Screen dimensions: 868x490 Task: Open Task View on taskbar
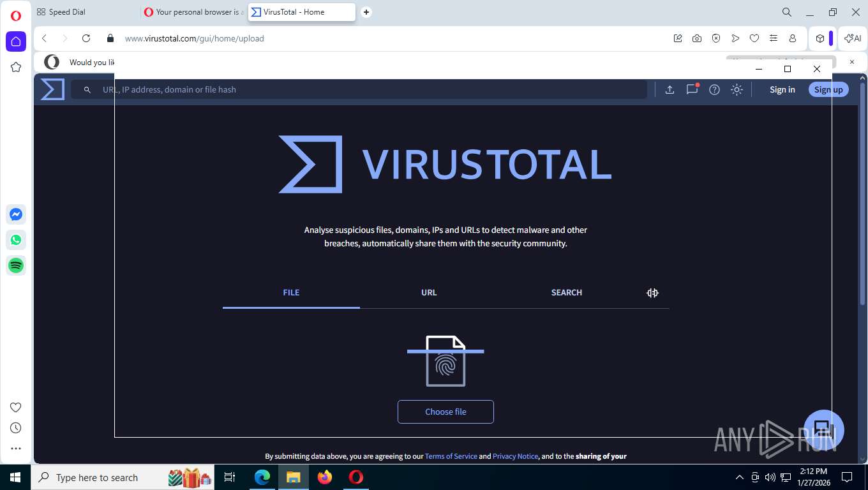[x=230, y=477]
